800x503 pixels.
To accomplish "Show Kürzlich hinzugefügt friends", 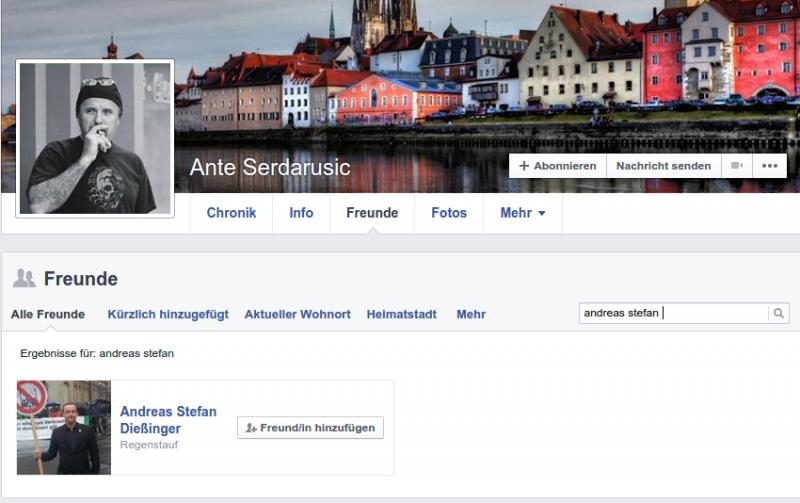I will pos(168,314).
